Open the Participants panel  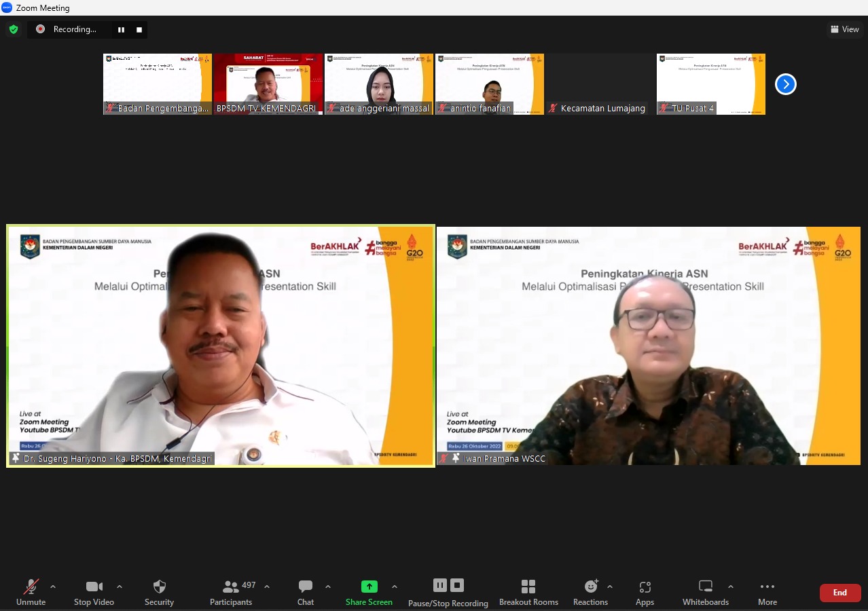pos(231,592)
